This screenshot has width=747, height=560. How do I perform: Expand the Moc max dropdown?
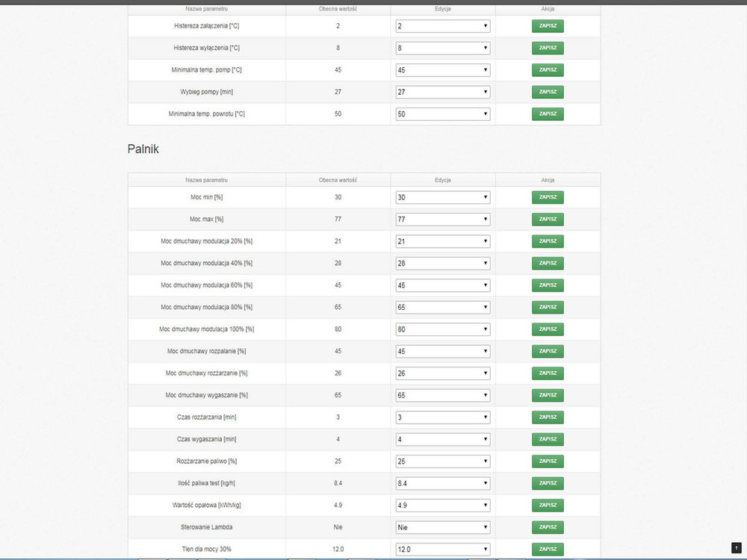click(x=442, y=220)
